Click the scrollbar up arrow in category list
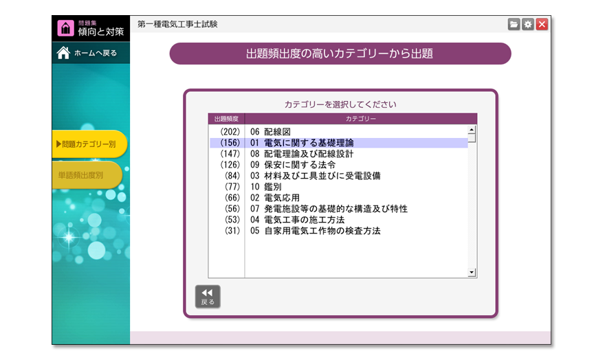The width and height of the screenshot is (605, 364). pyautogui.click(x=472, y=130)
